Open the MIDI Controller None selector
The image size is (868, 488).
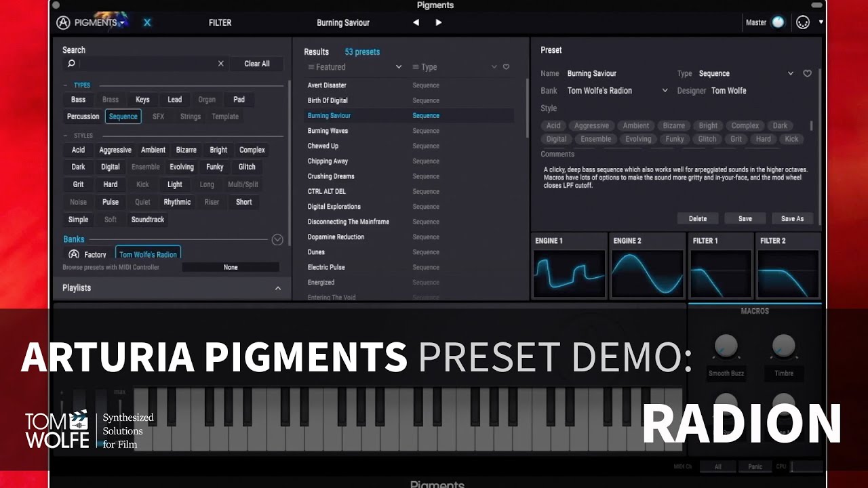[231, 267]
